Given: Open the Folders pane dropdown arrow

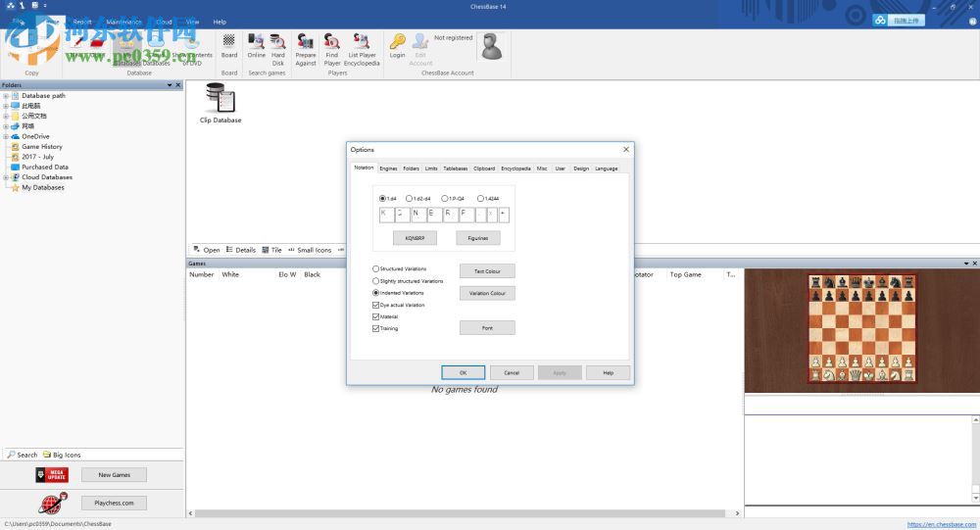Looking at the screenshot, I should [x=170, y=85].
